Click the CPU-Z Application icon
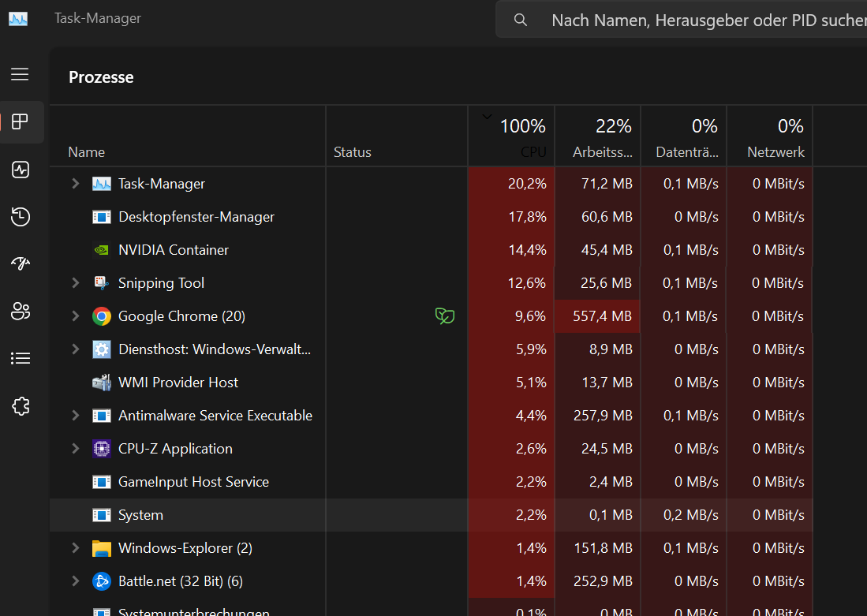 [102, 449]
